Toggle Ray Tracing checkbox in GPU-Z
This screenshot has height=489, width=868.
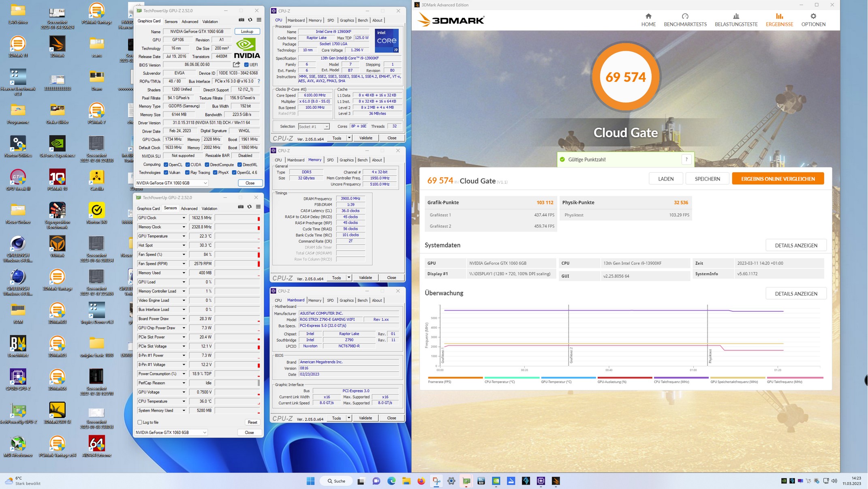coord(187,172)
